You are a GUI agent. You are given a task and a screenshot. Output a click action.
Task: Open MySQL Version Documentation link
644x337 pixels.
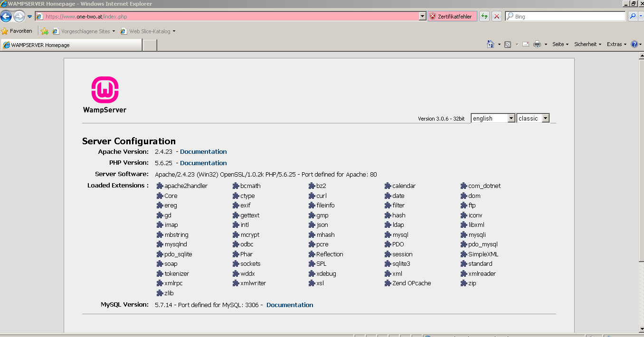pos(290,305)
